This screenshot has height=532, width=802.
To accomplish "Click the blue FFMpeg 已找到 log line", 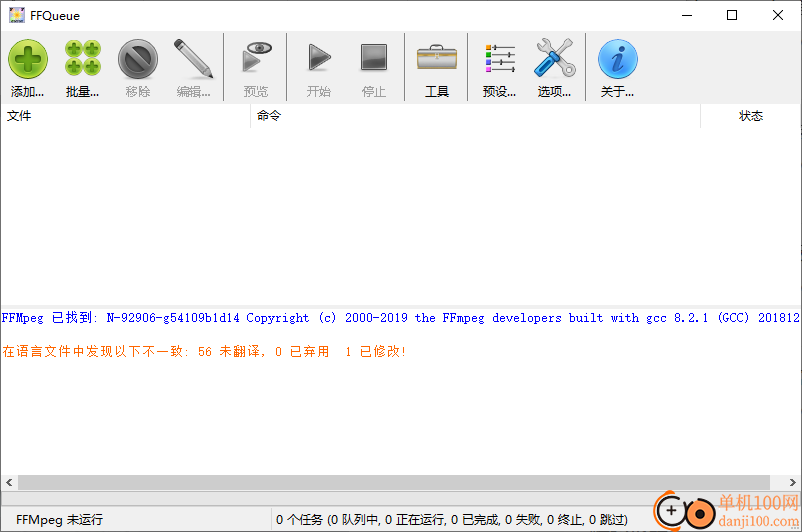I will coord(400,318).
